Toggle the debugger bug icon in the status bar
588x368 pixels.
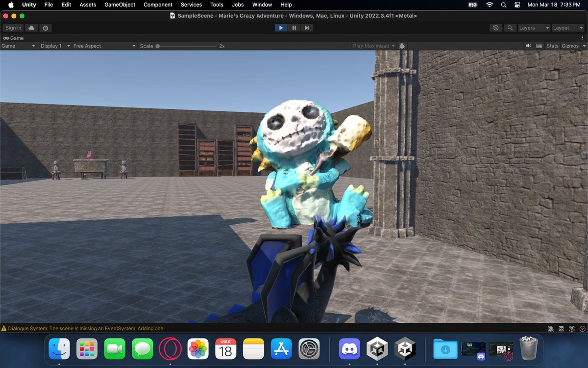tap(551, 328)
